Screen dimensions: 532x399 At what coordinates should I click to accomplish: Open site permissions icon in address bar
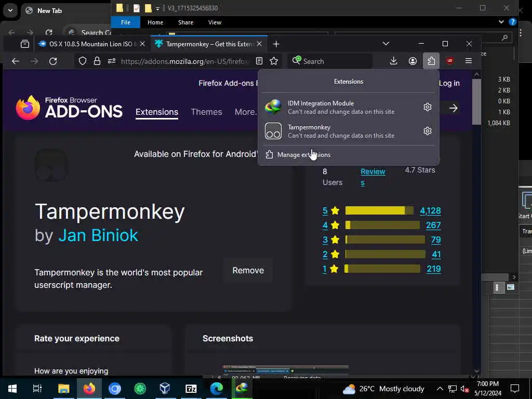tap(112, 61)
